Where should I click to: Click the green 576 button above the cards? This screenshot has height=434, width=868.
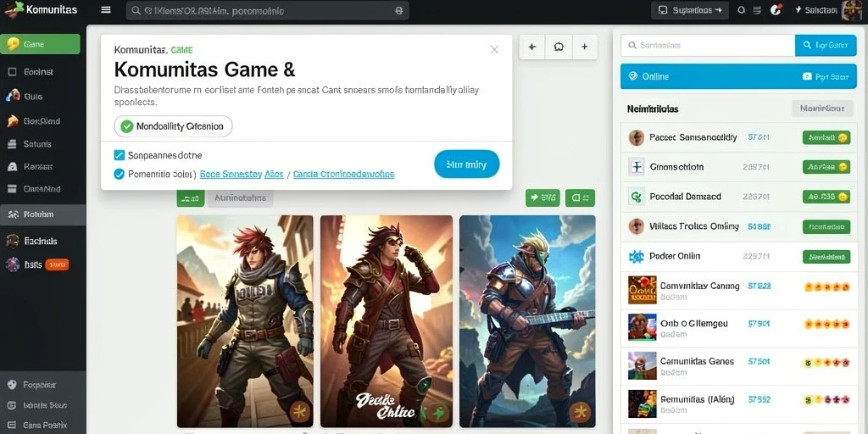(542, 198)
